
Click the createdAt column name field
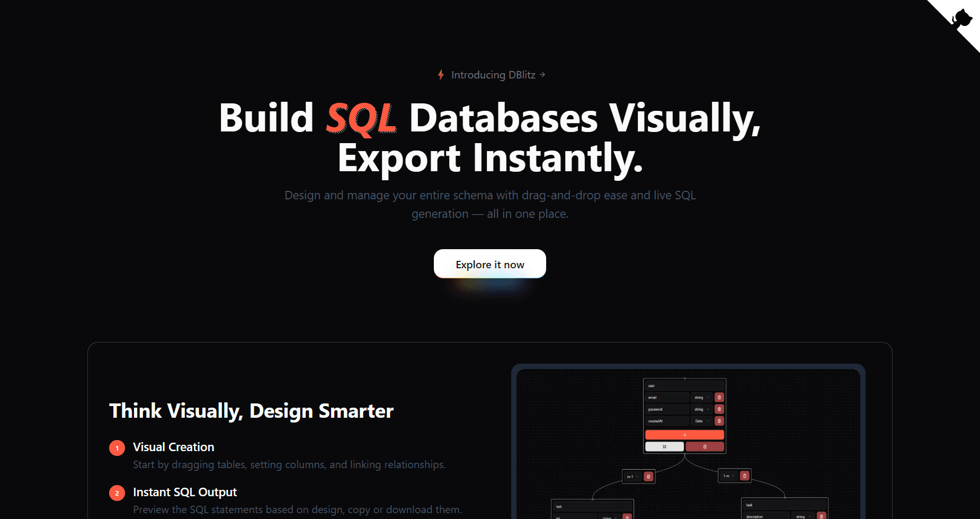(x=667, y=421)
